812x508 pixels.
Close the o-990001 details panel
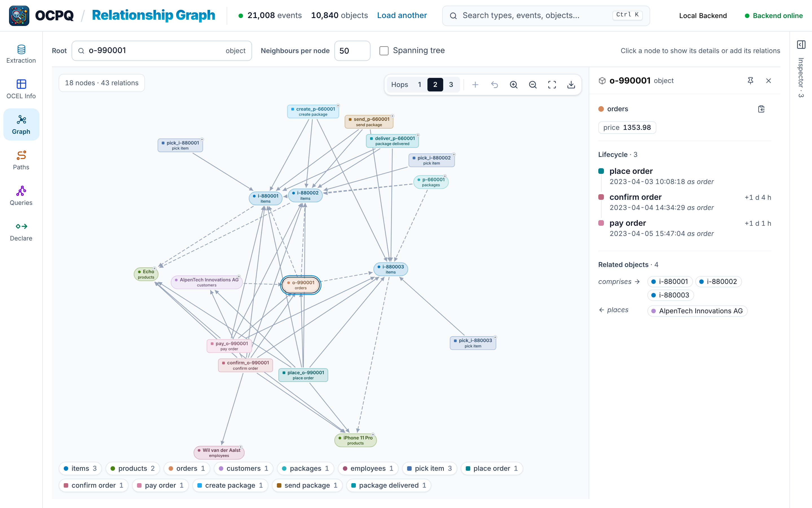(768, 81)
